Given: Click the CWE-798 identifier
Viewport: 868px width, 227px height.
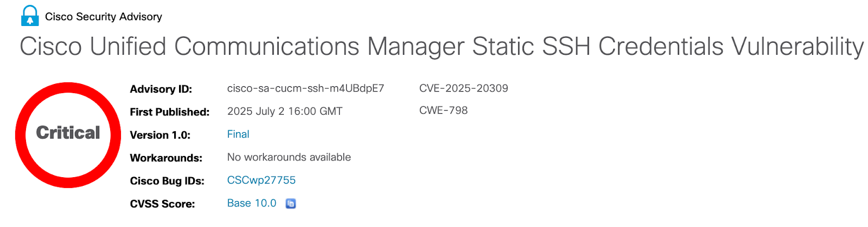Looking at the screenshot, I should tap(443, 111).
